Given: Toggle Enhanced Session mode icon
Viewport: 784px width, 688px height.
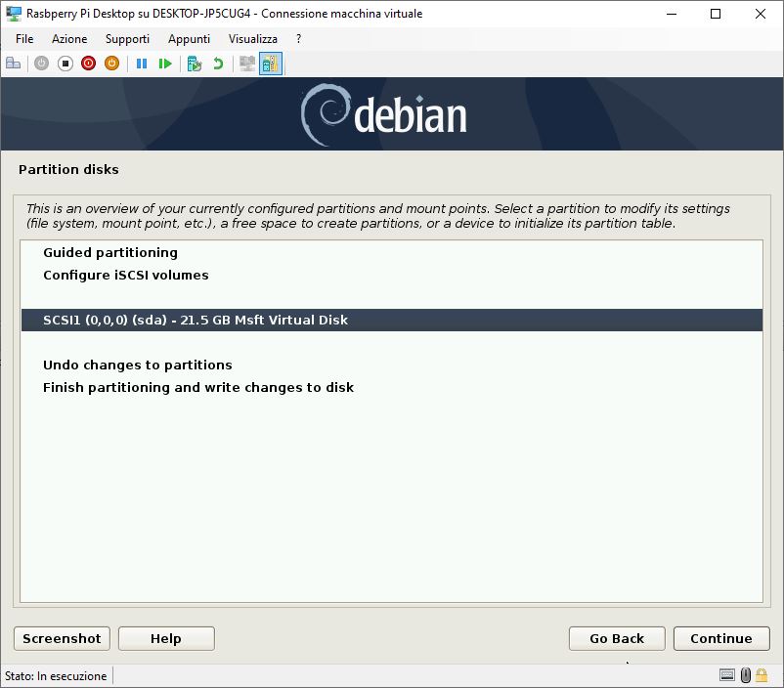Looking at the screenshot, I should 271,64.
